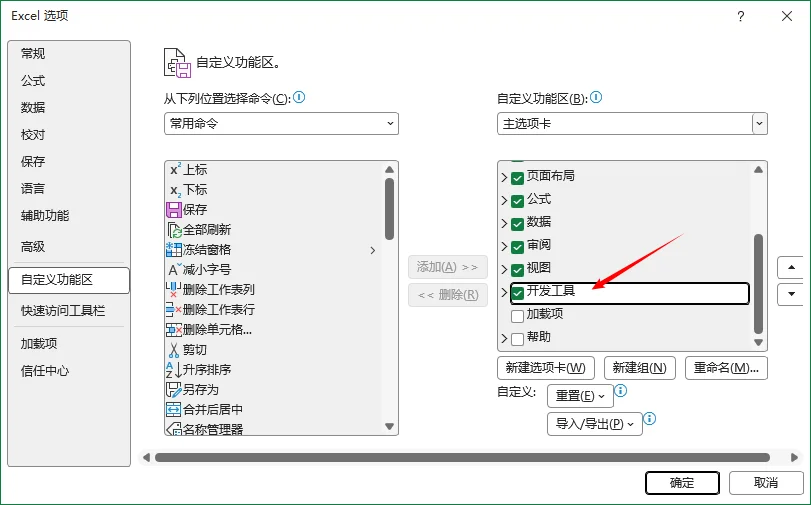Expand the 页面布局 tree node
This screenshot has height=505, width=811.
pos(504,177)
